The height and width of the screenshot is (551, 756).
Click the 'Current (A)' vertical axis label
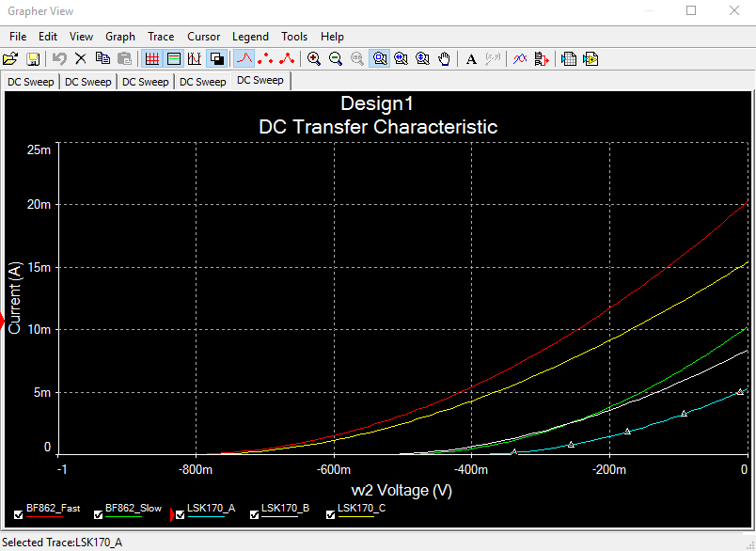[15, 298]
